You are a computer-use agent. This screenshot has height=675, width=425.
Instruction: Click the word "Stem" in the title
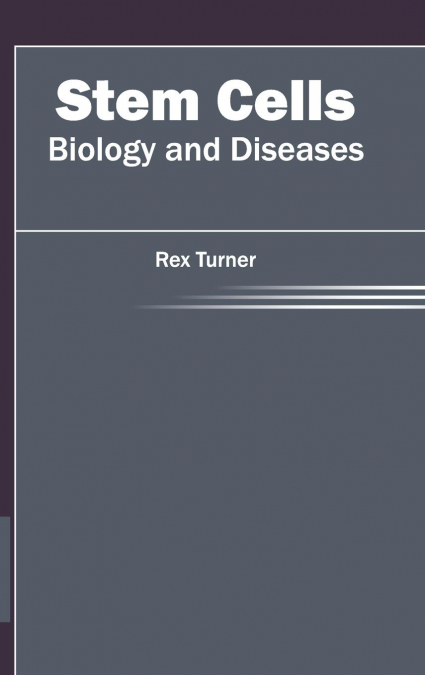coord(127,100)
